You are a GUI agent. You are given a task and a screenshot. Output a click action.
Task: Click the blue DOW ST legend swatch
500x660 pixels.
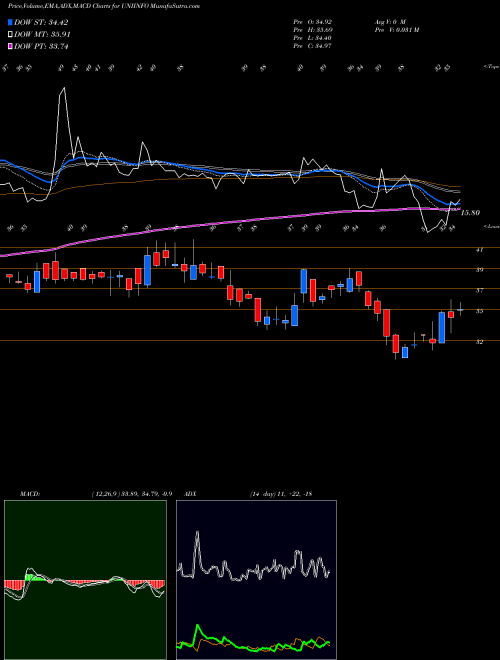point(10,23)
